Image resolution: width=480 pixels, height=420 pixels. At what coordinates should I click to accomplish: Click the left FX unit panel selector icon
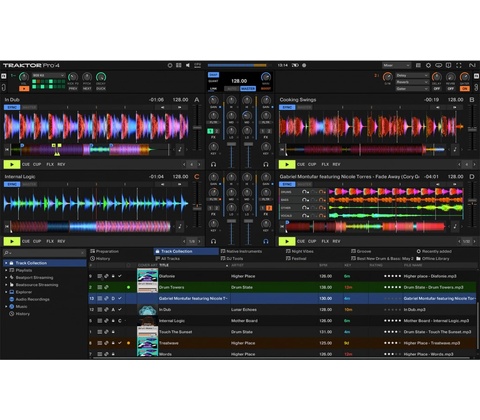point(3,76)
